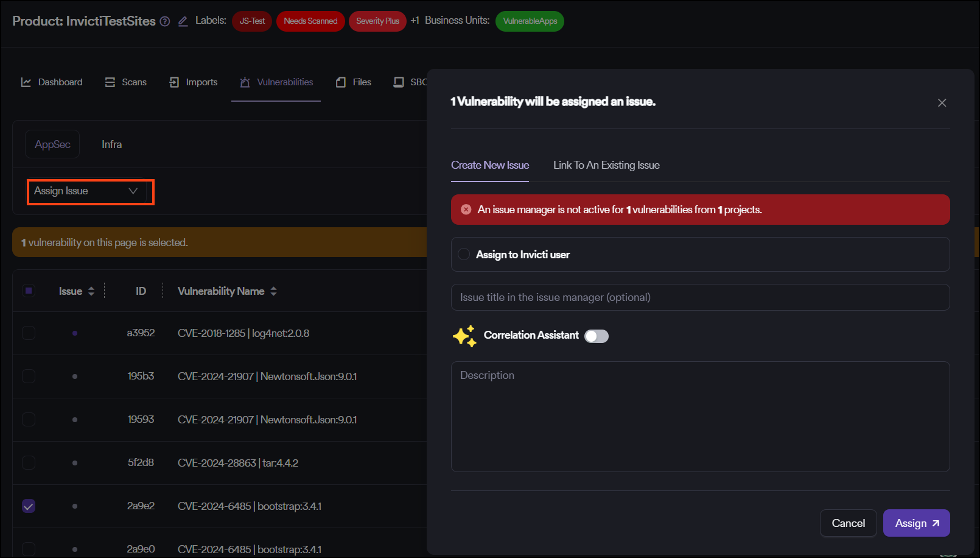Click the Correlation Assistant sparkle icon
Image resolution: width=980 pixels, height=558 pixels.
tap(464, 336)
